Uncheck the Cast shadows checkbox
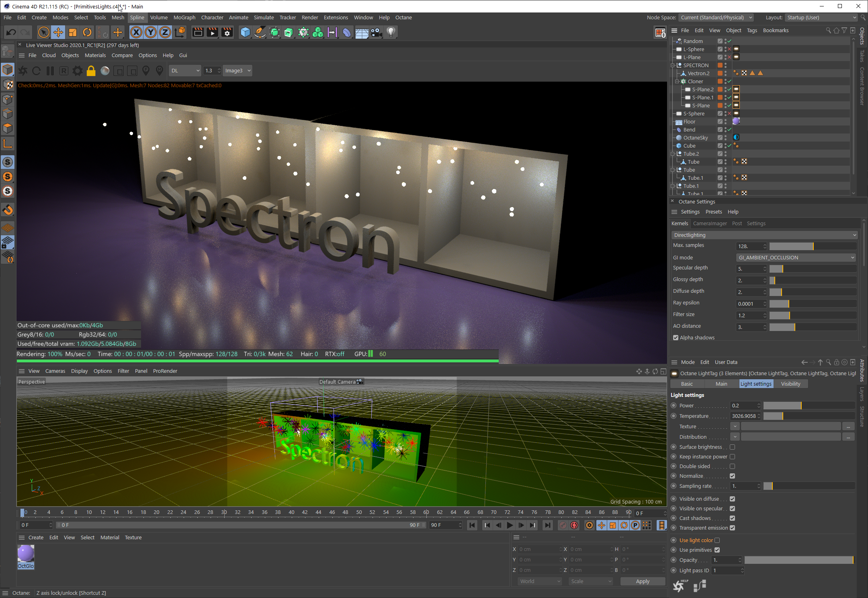 (x=732, y=518)
